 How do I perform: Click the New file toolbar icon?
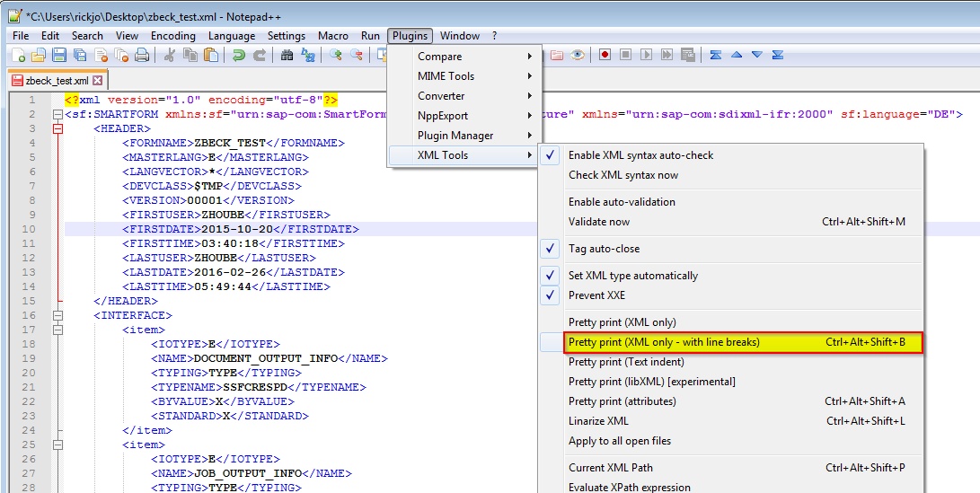(19, 55)
